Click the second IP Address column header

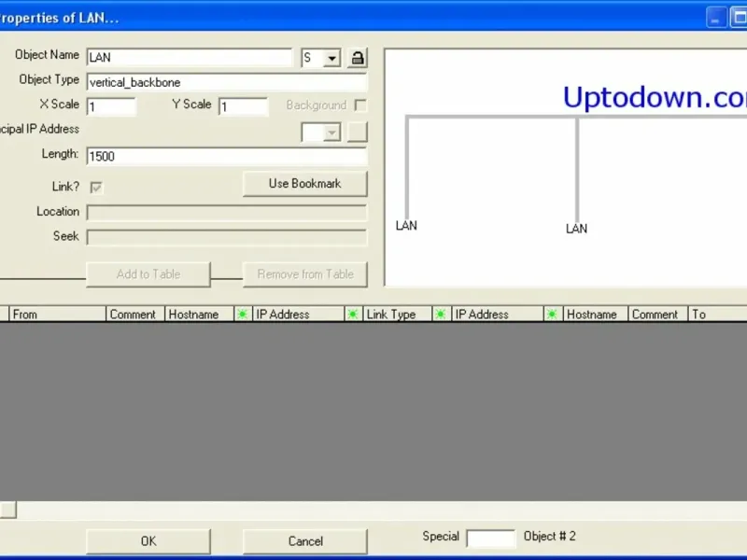pyautogui.click(x=497, y=315)
